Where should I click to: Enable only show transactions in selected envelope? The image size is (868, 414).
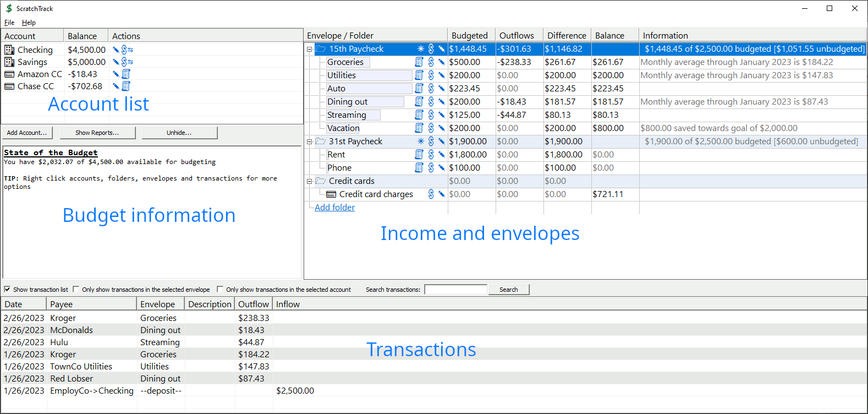coord(76,289)
